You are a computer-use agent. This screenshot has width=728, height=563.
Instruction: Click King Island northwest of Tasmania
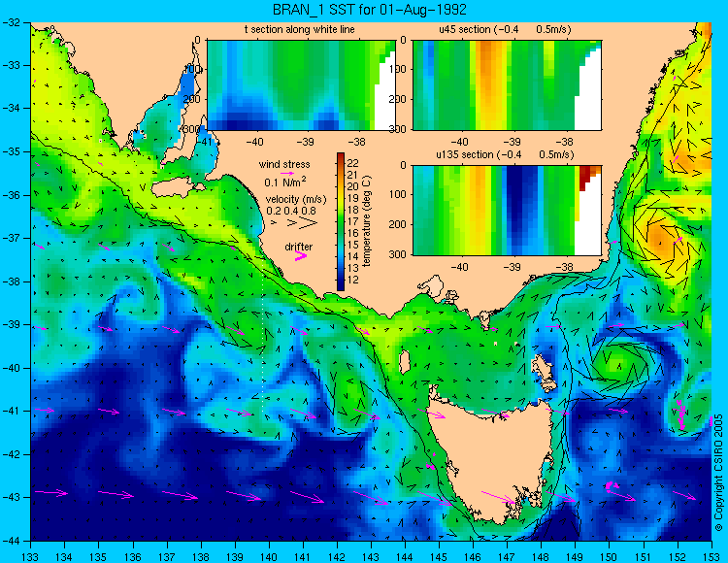pos(405,362)
